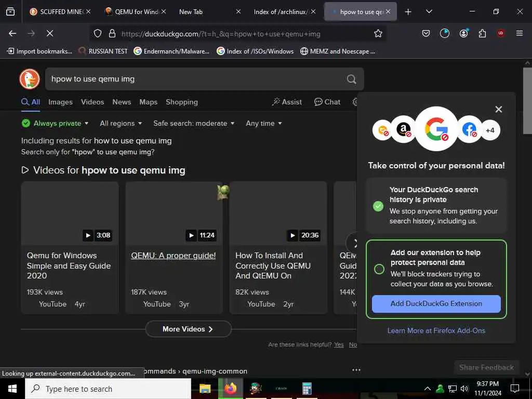532x399 pixels.
Task: Open tracking protection shield icon
Action: click(98, 33)
